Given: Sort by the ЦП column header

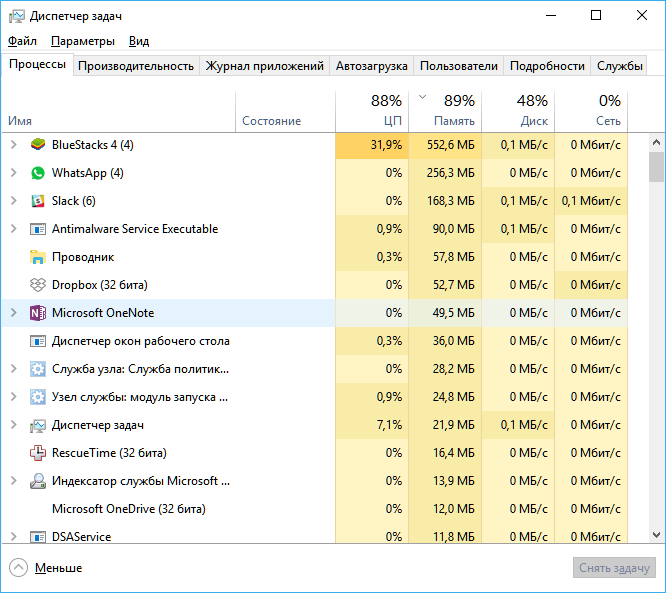Looking at the screenshot, I should [x=372, y=111].
